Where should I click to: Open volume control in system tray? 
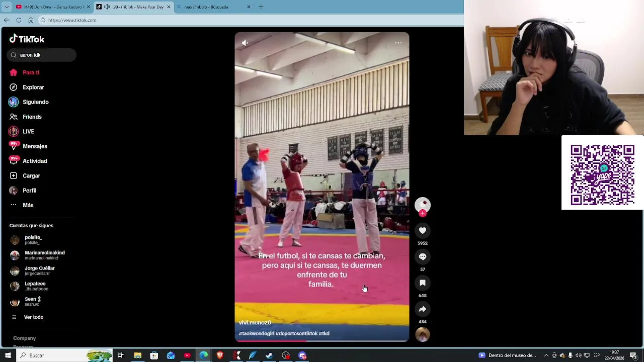tap(579, 355)
